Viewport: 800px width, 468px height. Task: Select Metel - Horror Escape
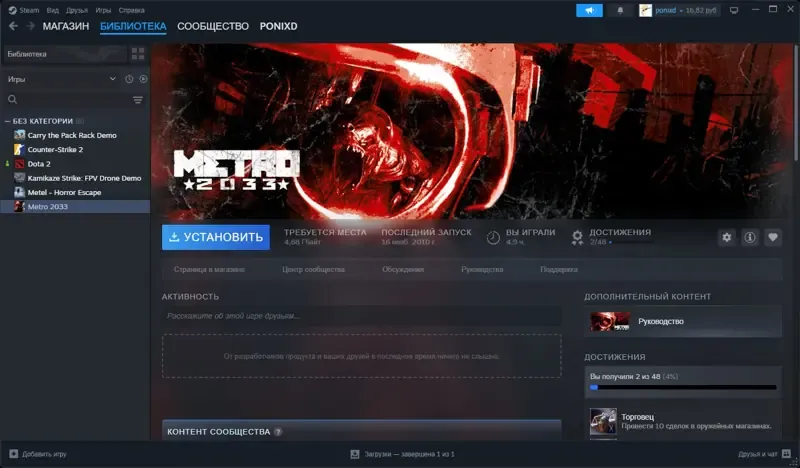64,192
